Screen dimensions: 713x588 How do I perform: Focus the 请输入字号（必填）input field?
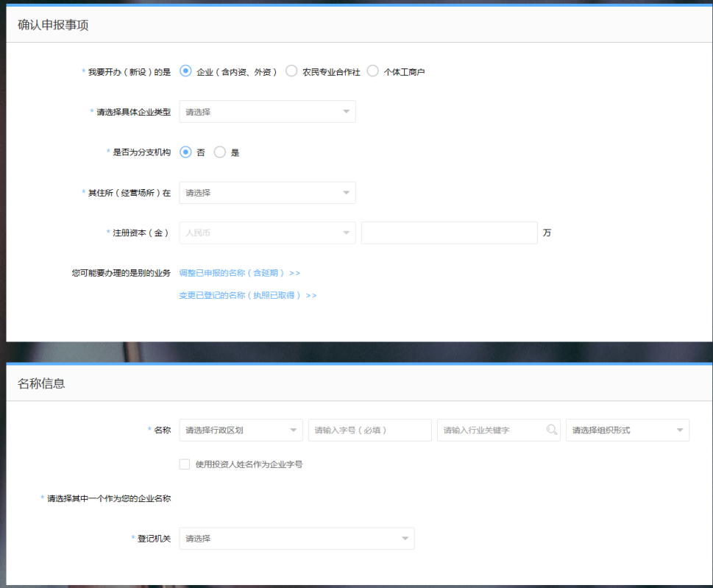[x=369, y=431]
